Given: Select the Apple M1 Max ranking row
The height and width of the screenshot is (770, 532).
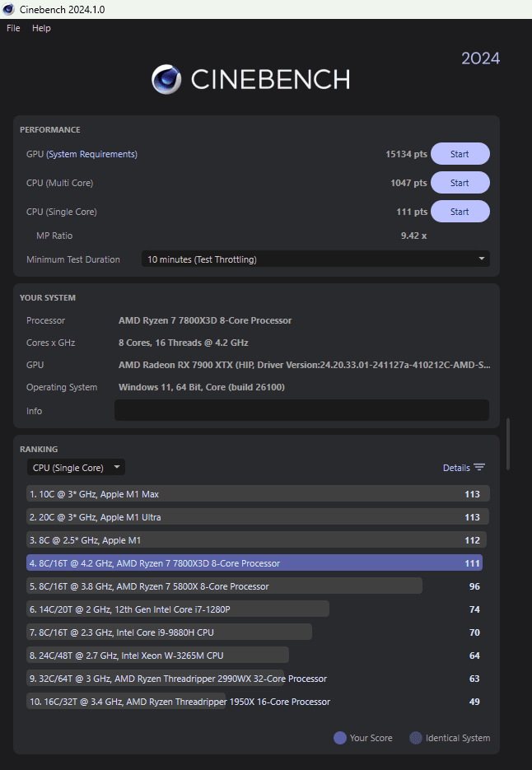Looking at the screenshot, I should click(x=258, y=494).
